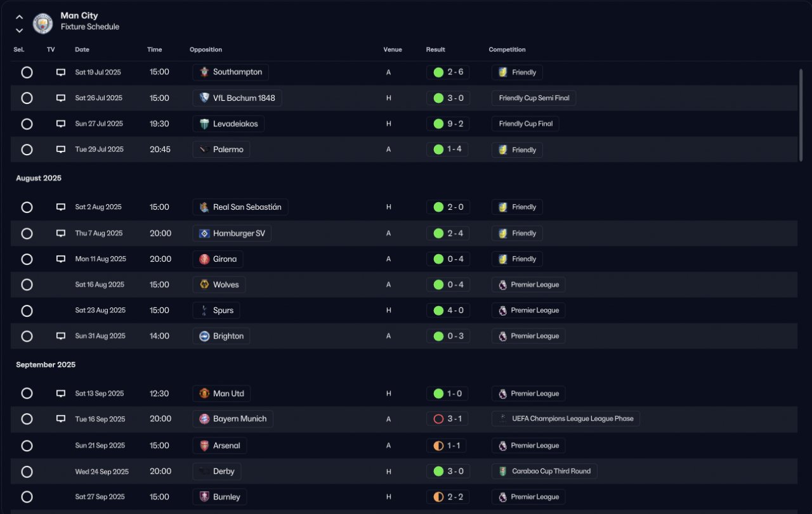The height and width of the screenshot is (514, 812).
Task: Click the Competition column header
Action: click(507, 49)
